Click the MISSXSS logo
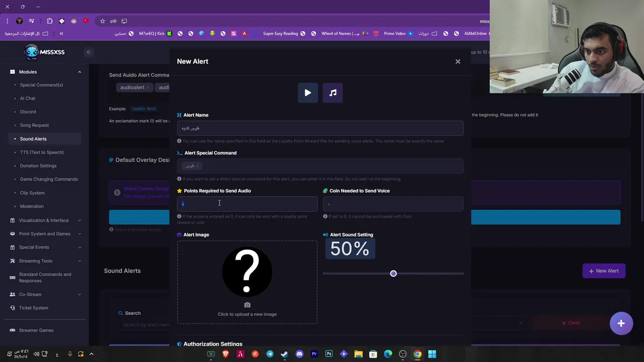 click(44, 52)
